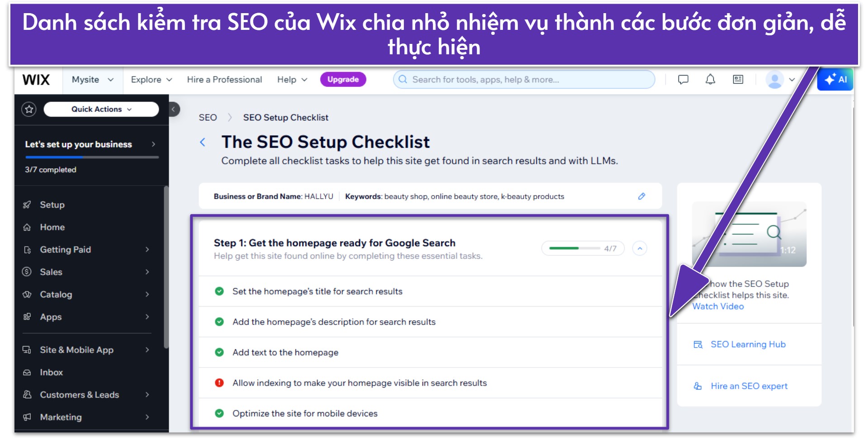The width and height of the screenshot is (868, 438).
Task: Select 'Allow indexing' checklist task
Action: click(x=359, y=383)
